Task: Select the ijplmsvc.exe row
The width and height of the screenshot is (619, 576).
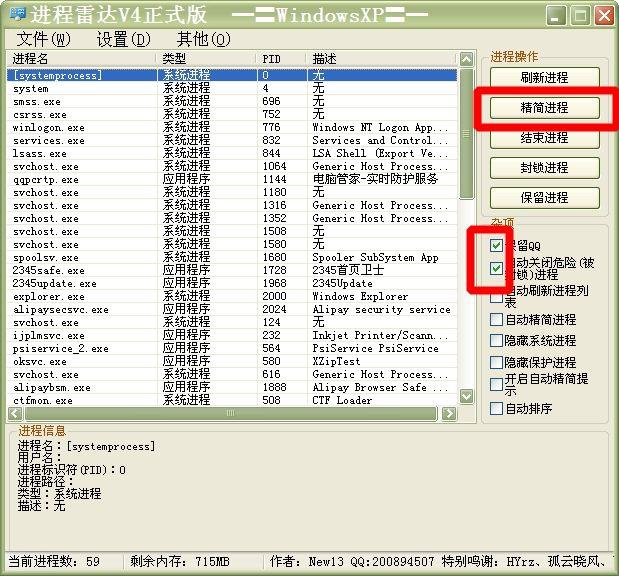Action: (x=232, y=336)
